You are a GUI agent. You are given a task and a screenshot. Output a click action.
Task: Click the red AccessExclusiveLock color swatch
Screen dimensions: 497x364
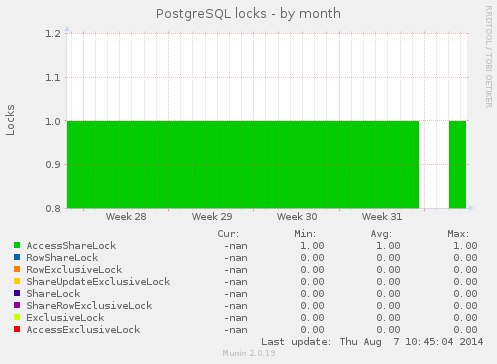coord(17,329)
